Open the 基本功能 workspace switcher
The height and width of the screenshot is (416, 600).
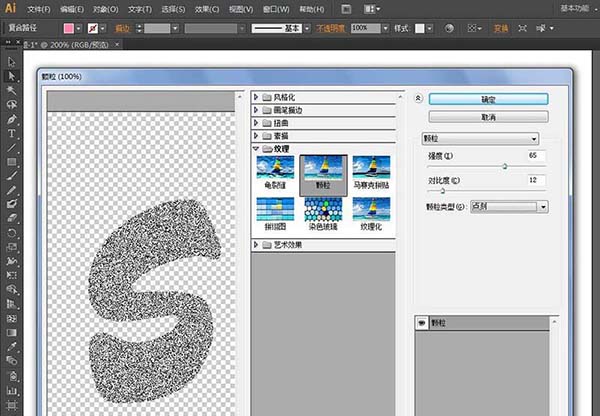tap(579, 8)
